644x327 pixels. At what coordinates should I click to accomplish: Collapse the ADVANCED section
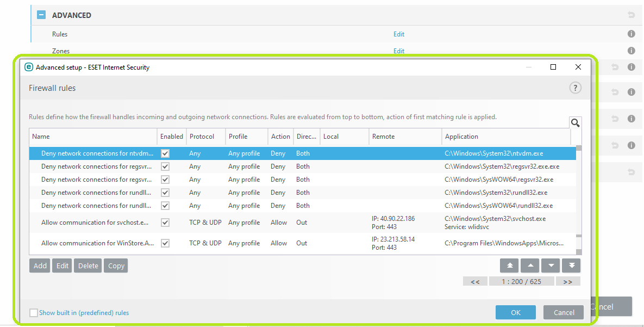pyautogui.click(x=41, y=15)
